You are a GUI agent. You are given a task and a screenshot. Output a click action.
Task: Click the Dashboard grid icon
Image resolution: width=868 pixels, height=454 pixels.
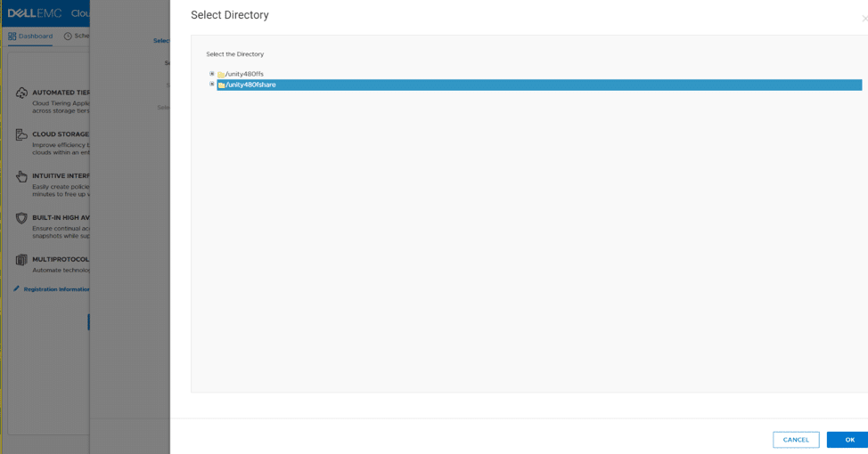(12, 36)
